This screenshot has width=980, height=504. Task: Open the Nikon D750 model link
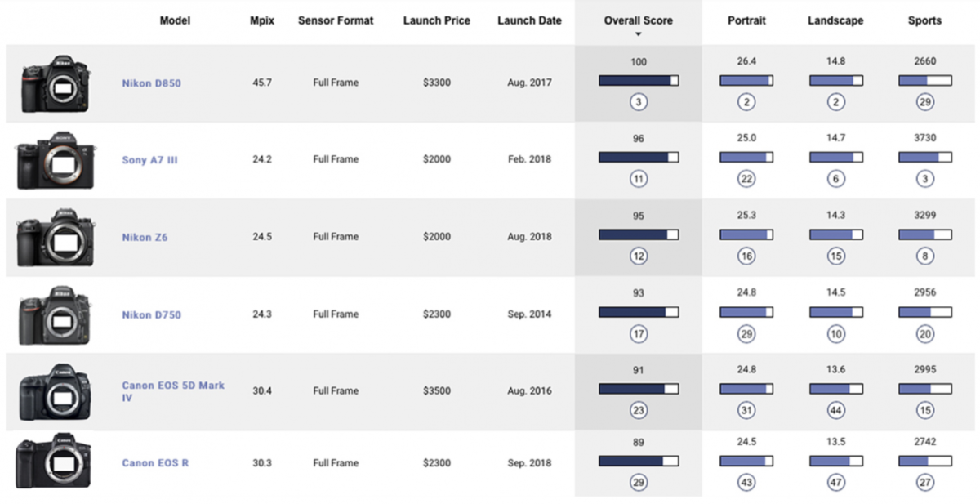151,314
